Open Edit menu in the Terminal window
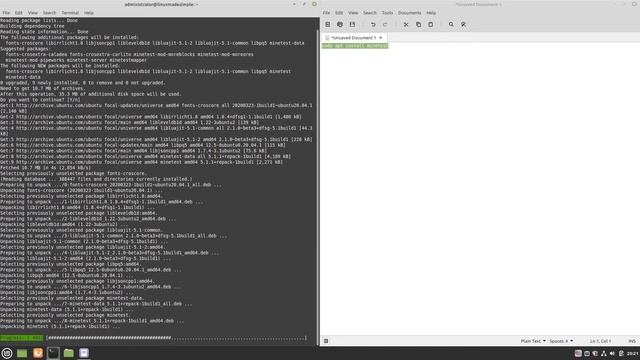Screen dimensions: 640x360 coord(19,13)
